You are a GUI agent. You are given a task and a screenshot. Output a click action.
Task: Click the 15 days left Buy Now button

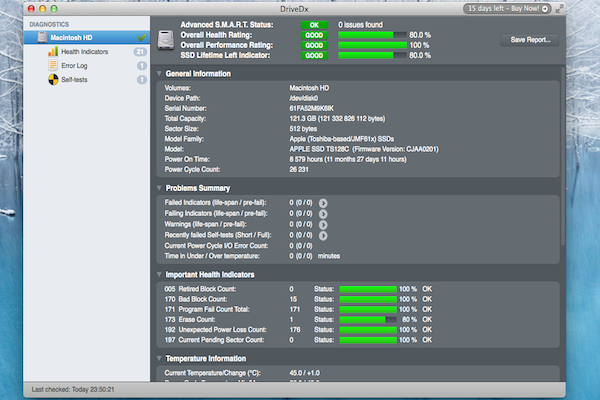coord(507,8)
